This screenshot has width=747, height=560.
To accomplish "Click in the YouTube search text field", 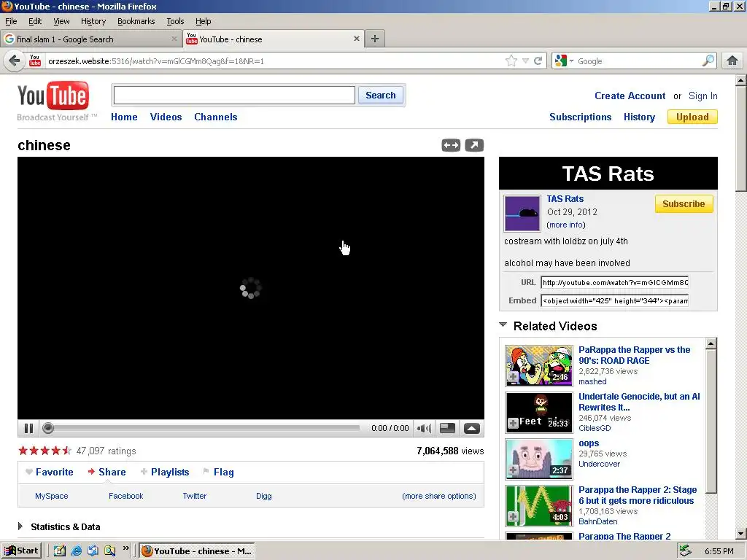I will (234, 96).
